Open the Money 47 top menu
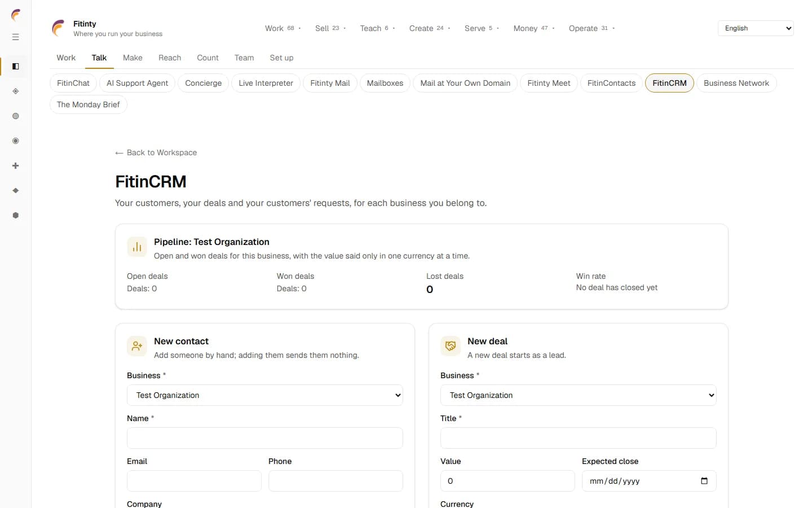The image size is (812, 508). [534, 28]
